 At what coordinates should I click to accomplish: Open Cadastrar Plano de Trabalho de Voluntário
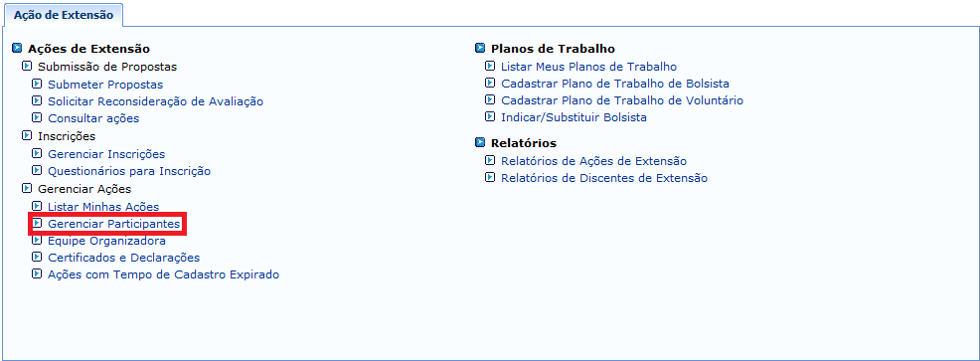[622, 100]
